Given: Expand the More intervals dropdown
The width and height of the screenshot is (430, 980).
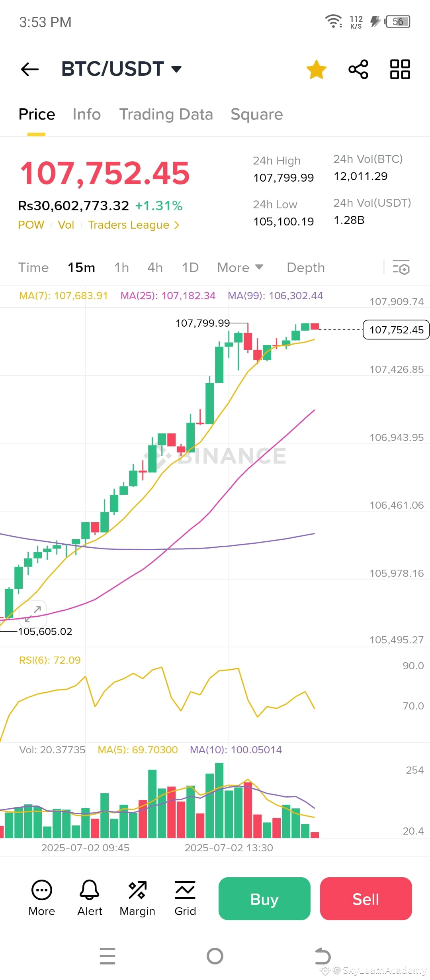Looking at the screenshot, I should 240,268.
